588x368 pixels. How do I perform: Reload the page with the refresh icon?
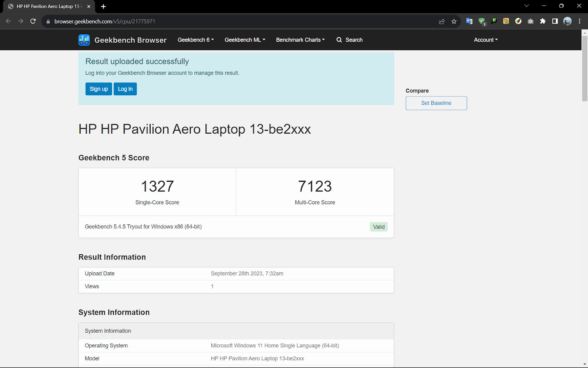[x=33, y=21]
